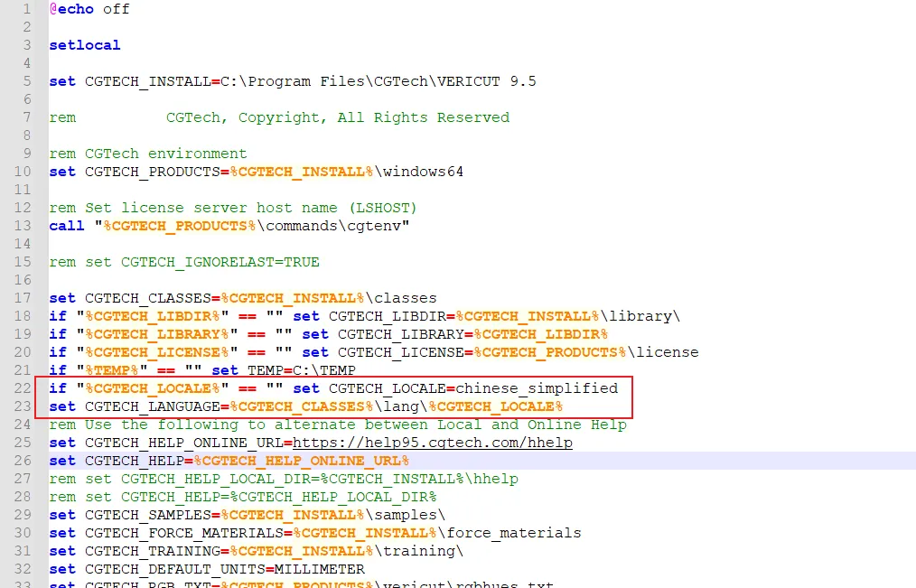Click the 'alternate between Local and Online Help' comment
The height and width of the screenshot is (588, 916).
click(451, 425)
